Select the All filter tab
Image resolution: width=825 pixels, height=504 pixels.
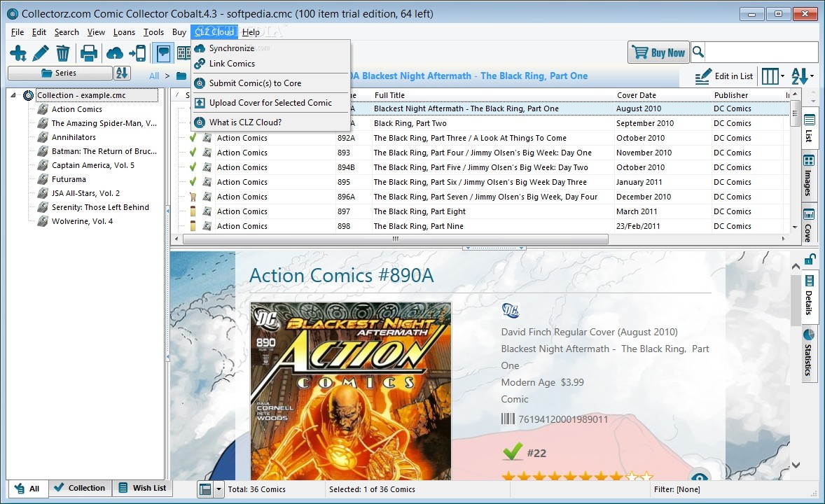pyautogui.click(x=27, y=489)
